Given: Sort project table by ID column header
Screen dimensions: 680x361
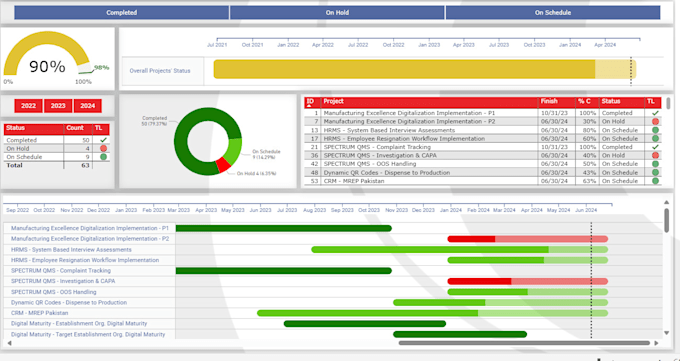Looking at the screenshot, I should [x=312, y=102].
